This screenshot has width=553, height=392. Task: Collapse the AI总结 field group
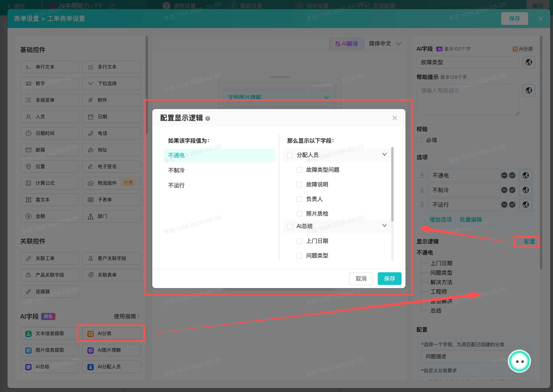click(x=384, y=226)
